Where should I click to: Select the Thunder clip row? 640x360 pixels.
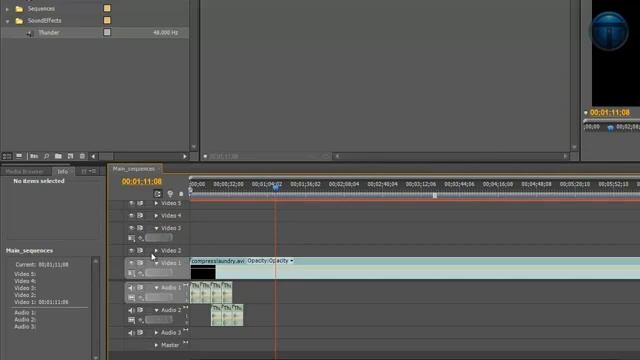pos(95,33)
